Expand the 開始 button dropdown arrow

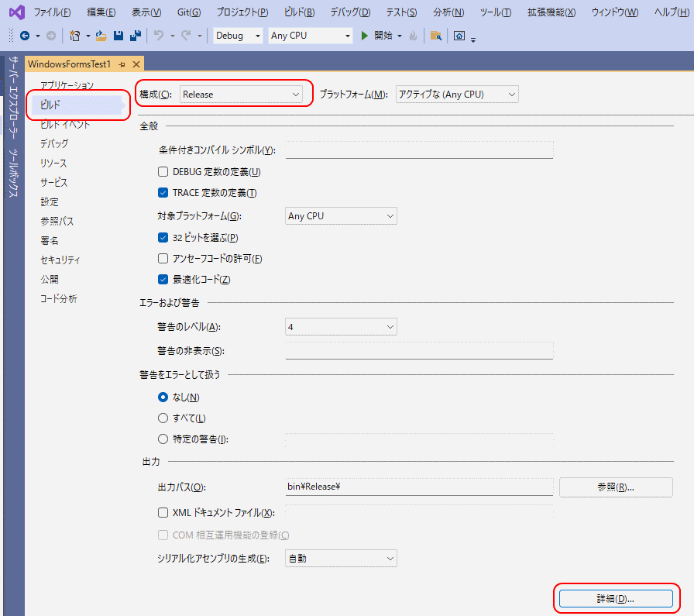(x=399, y=36)
